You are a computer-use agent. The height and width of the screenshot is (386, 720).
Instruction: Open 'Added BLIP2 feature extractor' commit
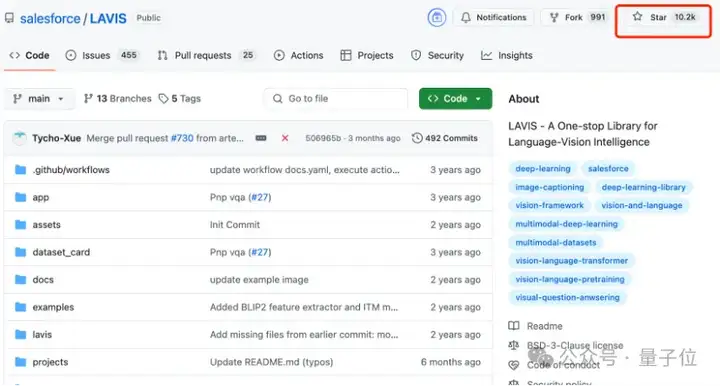click(304, 307)
